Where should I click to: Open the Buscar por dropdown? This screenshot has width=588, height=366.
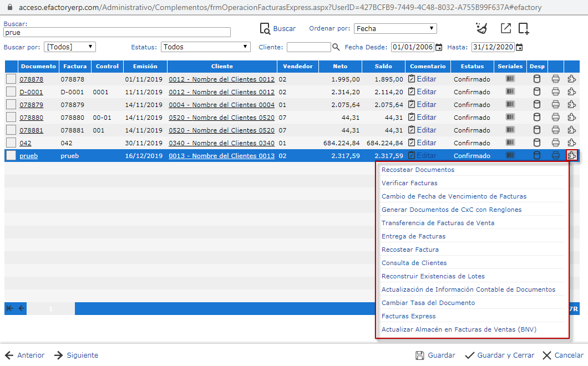[x=70, y=47]
